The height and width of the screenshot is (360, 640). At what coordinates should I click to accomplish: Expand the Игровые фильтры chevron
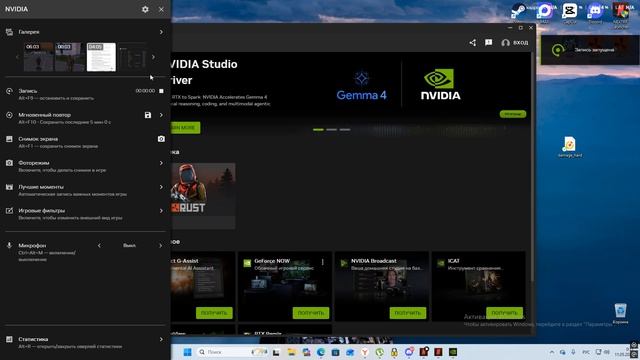[x=161, y=211]
